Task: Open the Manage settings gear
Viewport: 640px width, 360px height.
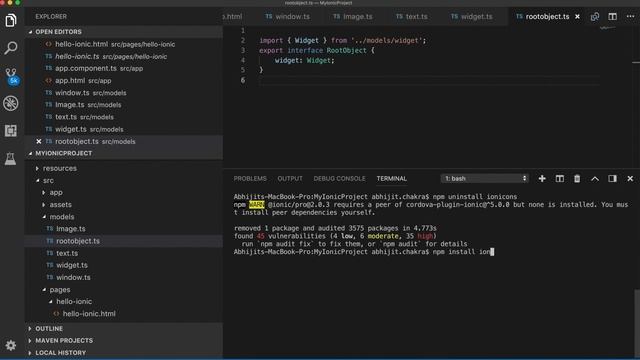Action: pos(11,345)
